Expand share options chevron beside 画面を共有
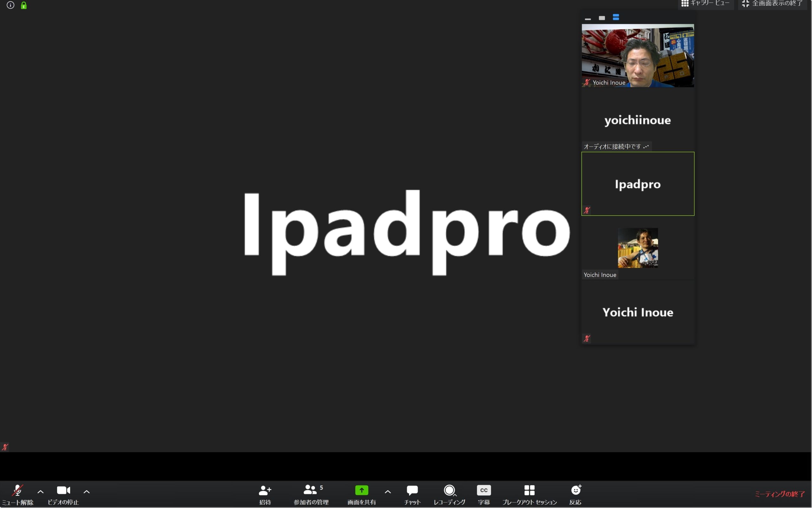 (388, 492)
